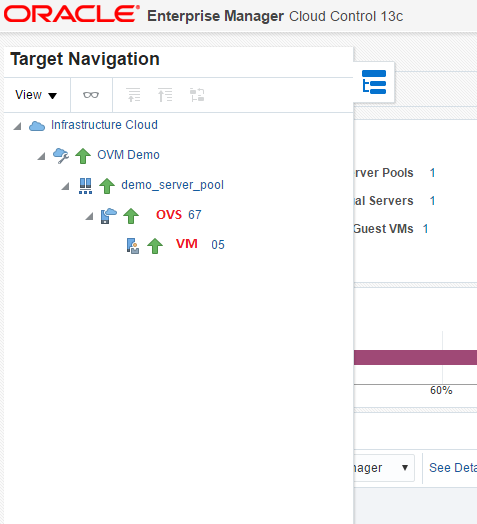The height and width of the screenshot is (524, 477).
Task: Click the VM 05 guest VM icon
Action: coord(133,246)
